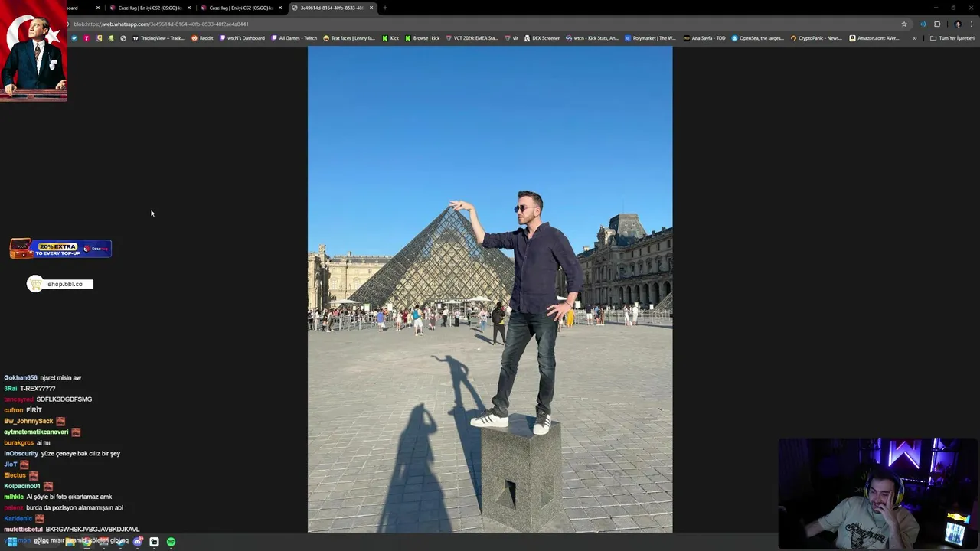Open the white app icon beside Spotify
980x551 pixels.
point(154,542)
